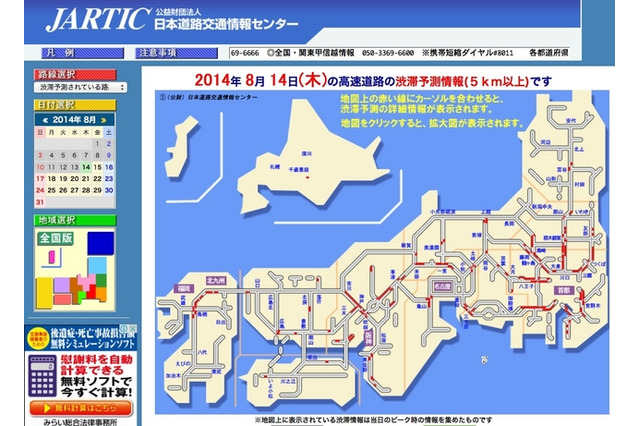
Task: Click the 北九州 label on the map
Action: point(216,280)
